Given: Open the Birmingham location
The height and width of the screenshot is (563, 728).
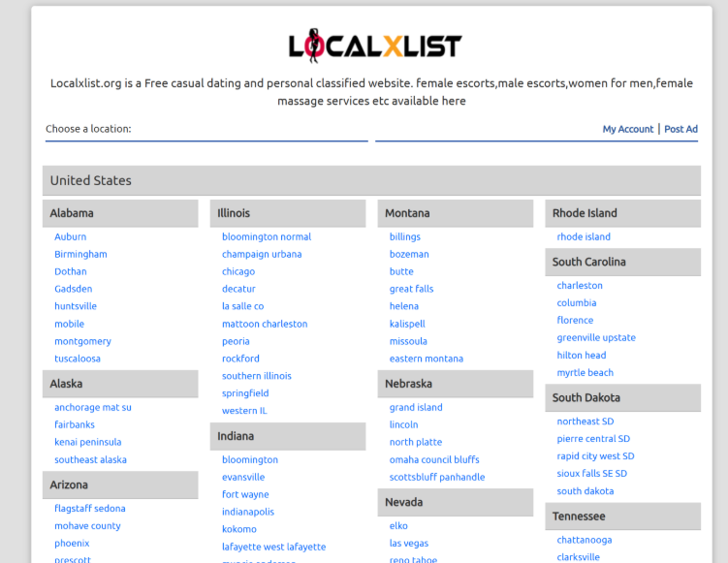Looking at the screenshot, I should [80, 254].
